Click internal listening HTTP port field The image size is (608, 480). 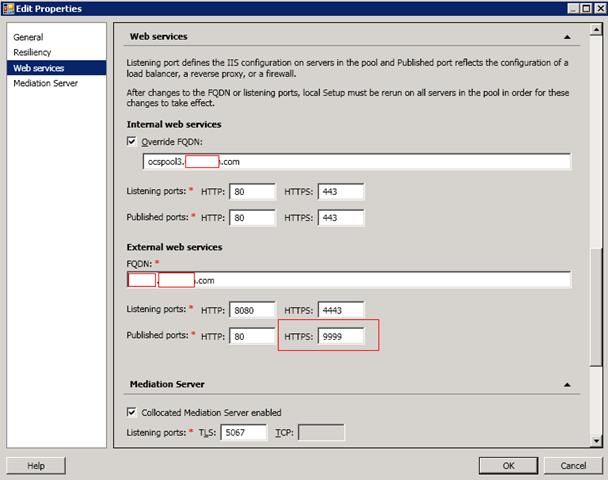click(252, 192)
